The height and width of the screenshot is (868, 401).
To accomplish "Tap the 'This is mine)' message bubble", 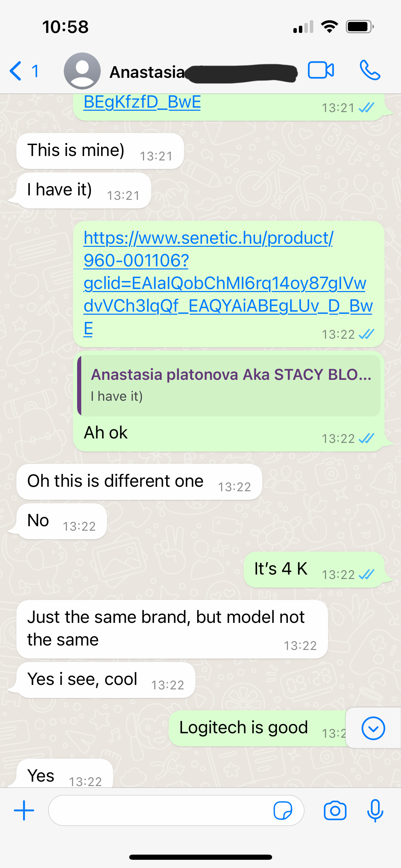I will click(100, 151).
